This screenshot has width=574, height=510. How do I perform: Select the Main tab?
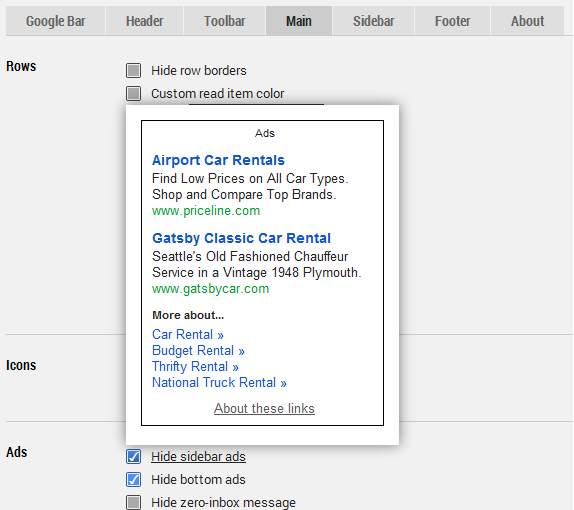(x=299, y=21)
